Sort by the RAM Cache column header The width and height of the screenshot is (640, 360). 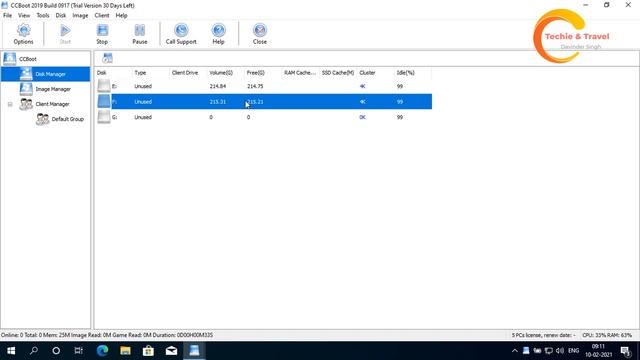(301, 73)
